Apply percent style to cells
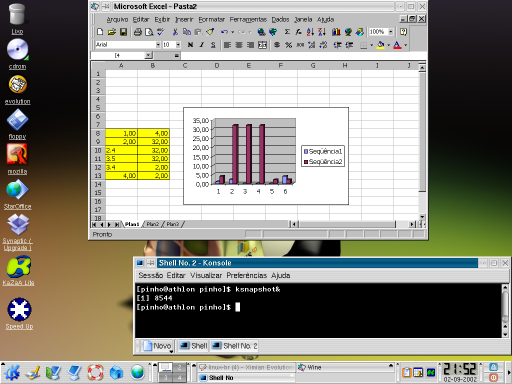Screen dimensions: 512x384 pos(289,45)
